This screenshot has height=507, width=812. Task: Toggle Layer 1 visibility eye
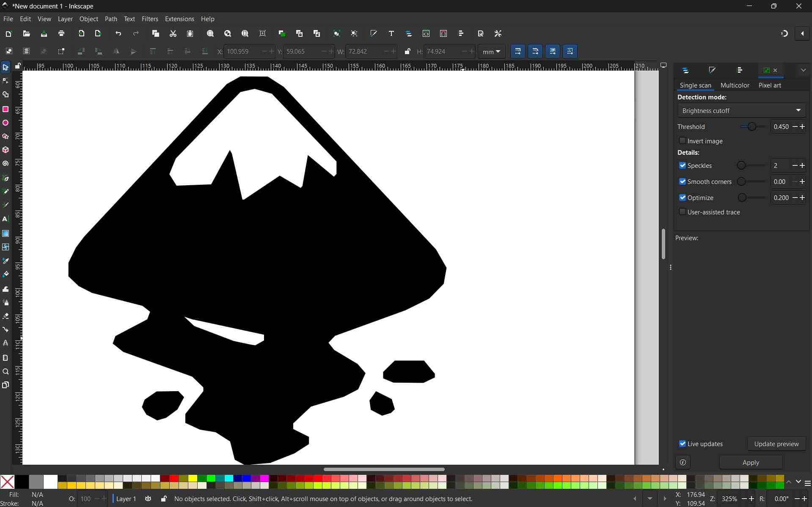[x=148, y=499]
